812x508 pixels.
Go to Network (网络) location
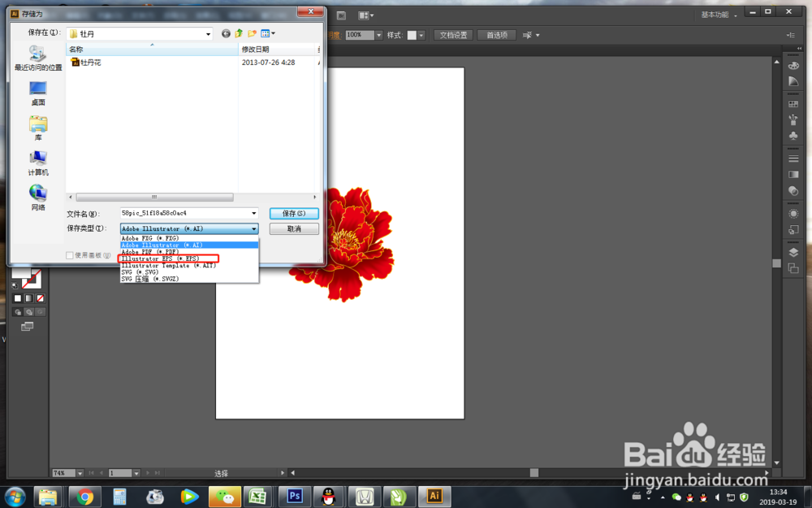point(38,198)
